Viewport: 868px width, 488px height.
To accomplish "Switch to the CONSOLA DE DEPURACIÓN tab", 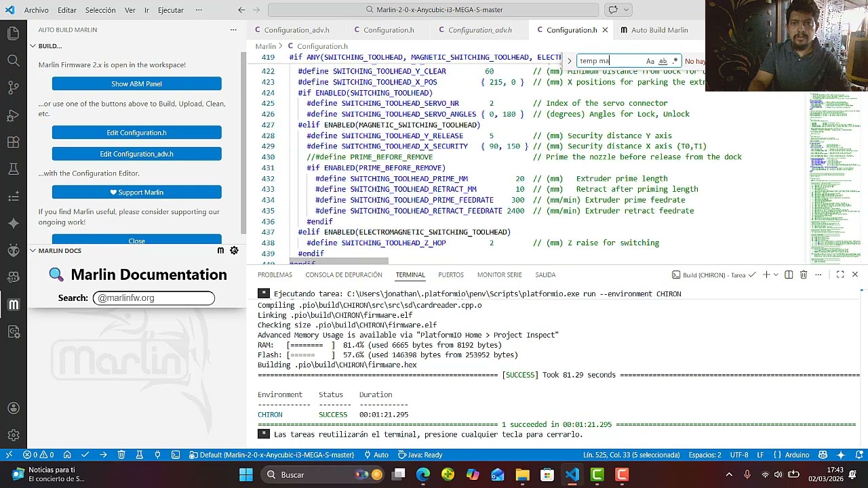I will coord(344,274).
